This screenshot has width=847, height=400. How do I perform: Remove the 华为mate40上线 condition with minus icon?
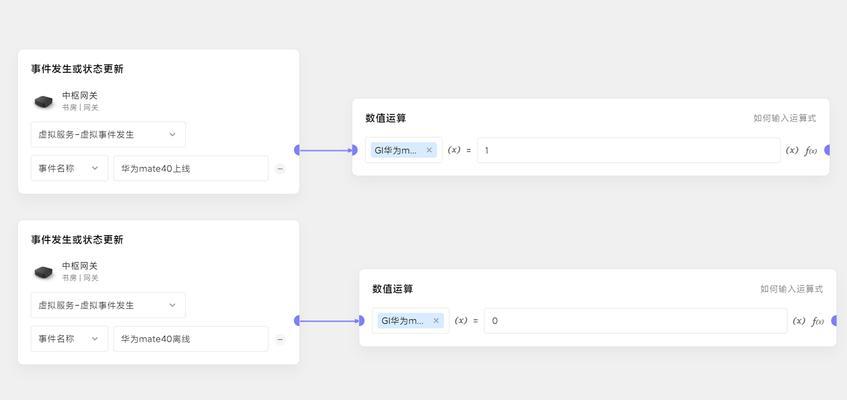tap(280, 169)
